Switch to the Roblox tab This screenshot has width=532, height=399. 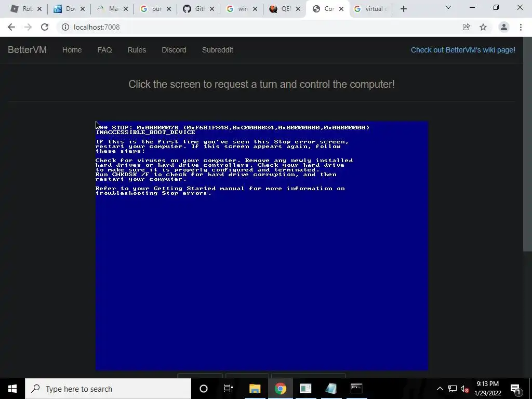click(26, 9)
